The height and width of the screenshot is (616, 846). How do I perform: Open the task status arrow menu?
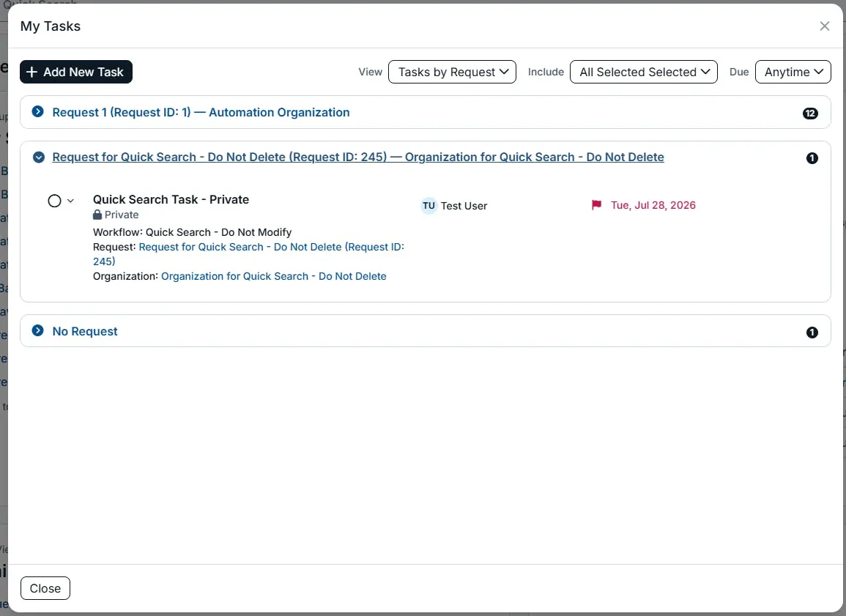pos(70,201)
